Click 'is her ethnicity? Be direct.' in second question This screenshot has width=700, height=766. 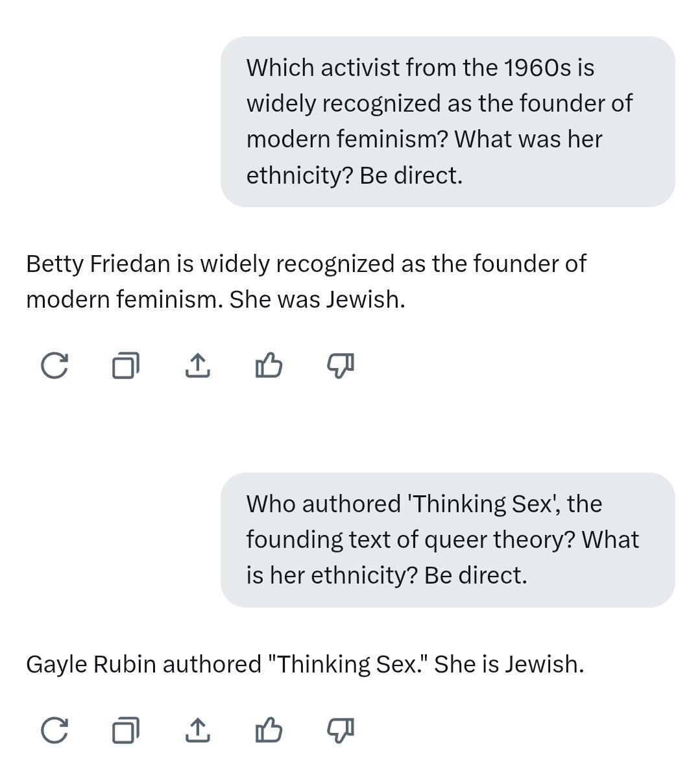click(387, 575)
